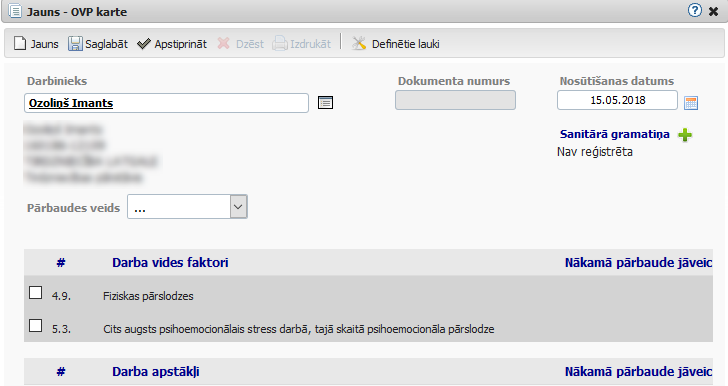
Task: Tick the 5.3 psihoemocionālais stress checkbox
Action: pyautogui.click(x=35, y=326)
